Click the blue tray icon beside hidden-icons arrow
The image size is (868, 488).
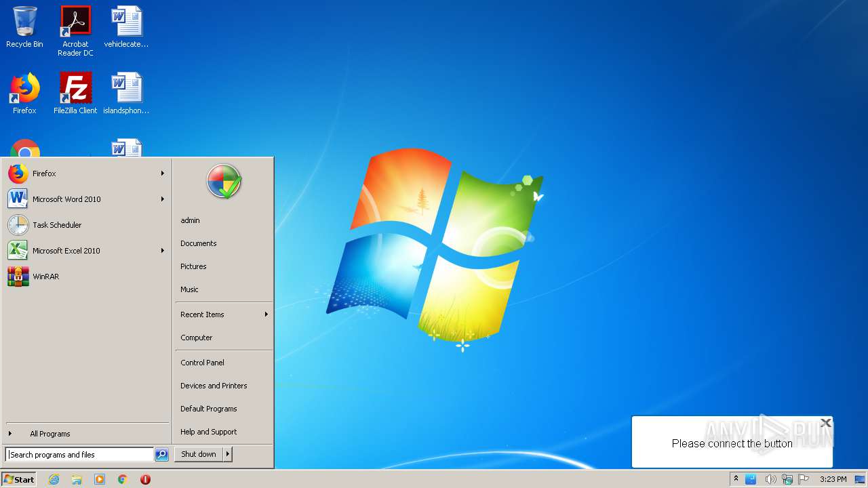751,479
